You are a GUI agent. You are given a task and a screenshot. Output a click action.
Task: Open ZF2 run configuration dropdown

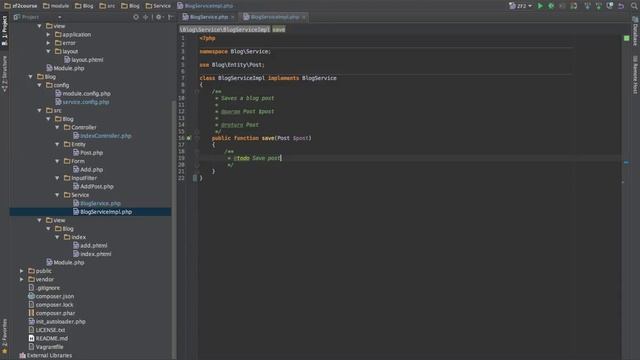[x=520, y=6]
